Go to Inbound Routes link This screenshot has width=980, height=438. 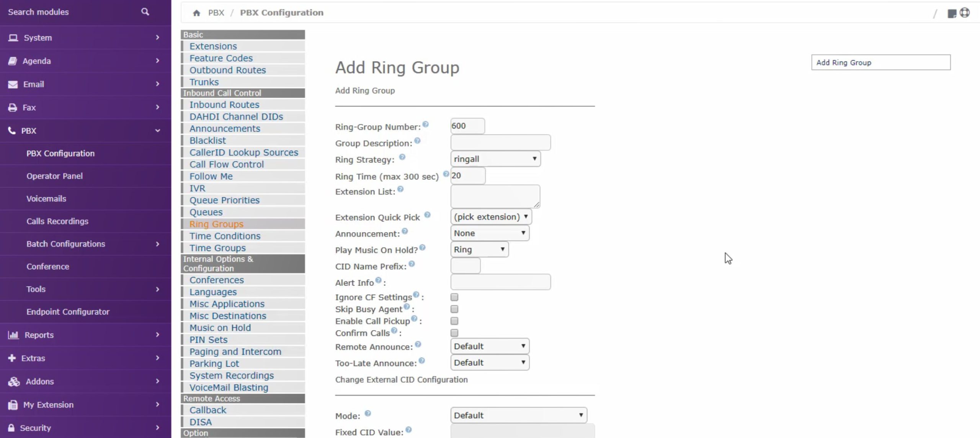pyautogui.click(x=224, y=105)
